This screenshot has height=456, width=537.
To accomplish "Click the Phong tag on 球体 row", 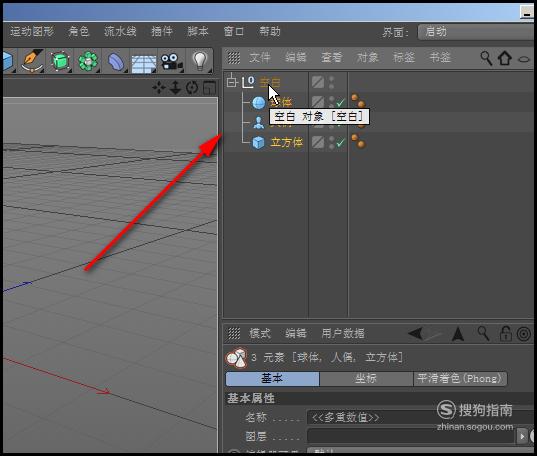I will coord(358,101).
